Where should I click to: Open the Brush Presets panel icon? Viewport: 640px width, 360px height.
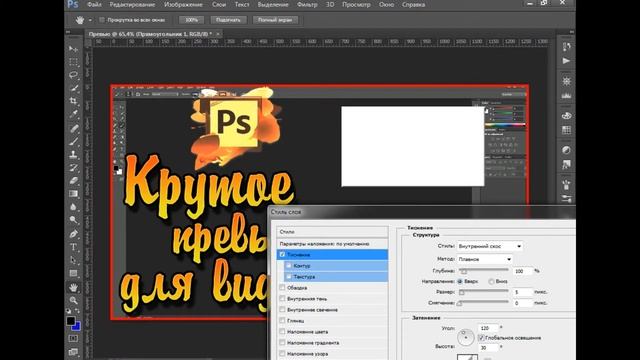pos(566,199)
